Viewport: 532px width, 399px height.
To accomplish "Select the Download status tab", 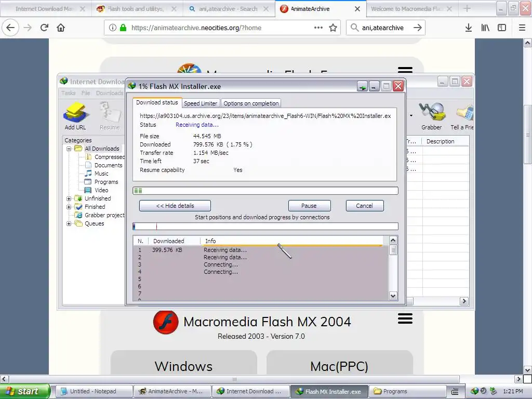I will coord(157,102).
